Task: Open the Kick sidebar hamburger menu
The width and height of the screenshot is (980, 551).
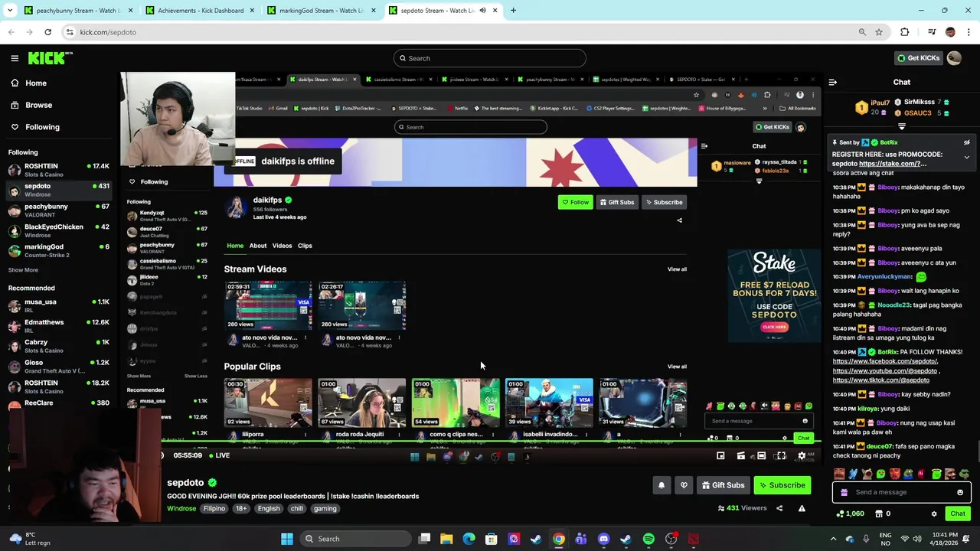Action: (x=15, y=58)
